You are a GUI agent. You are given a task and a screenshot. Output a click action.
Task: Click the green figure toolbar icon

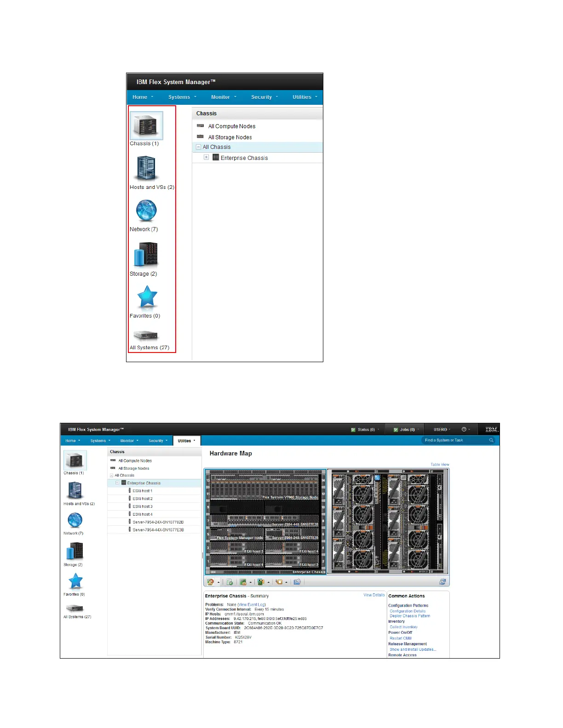261,582
